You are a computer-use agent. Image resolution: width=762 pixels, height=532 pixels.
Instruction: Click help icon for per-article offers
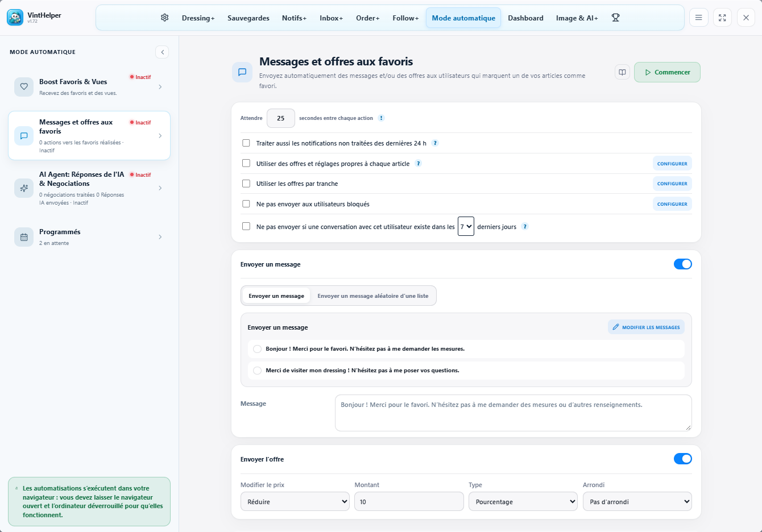point(419,164)
